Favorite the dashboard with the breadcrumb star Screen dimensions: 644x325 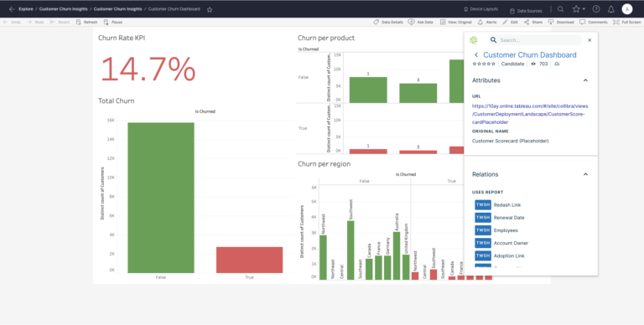tap(210, 9)
